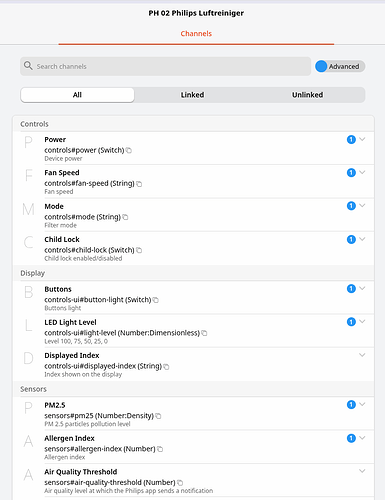Image resolution: width=385 pixels, height=500 pixels.
Task: Click the Buttons link count badge
Action: [351, 289]
